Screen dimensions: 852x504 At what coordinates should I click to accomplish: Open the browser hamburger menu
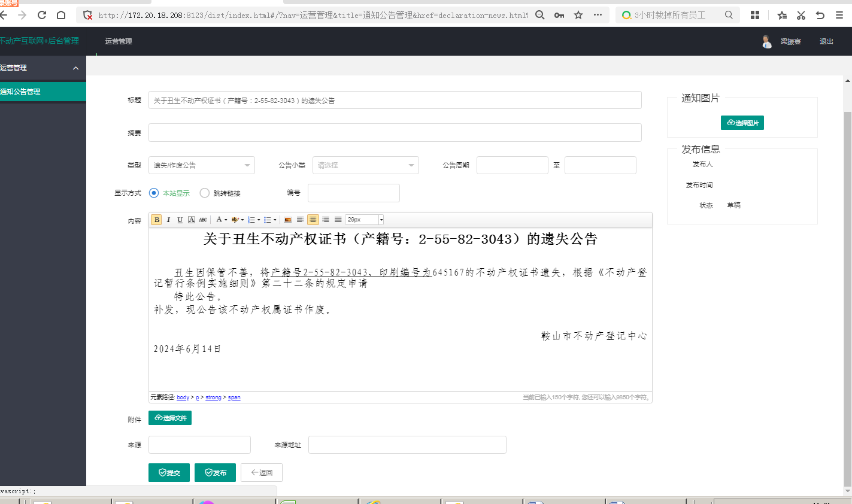pyautogui.click(x=839, y=15)
